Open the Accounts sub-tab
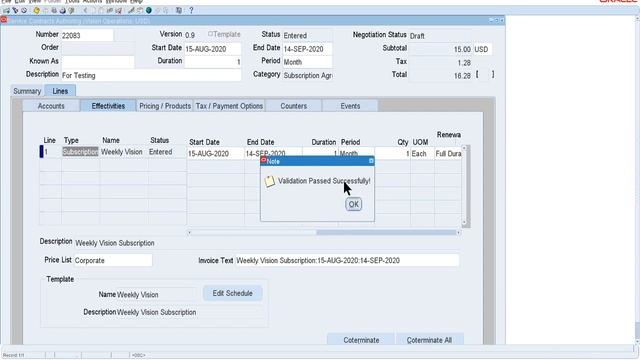 tap(51, 106)
